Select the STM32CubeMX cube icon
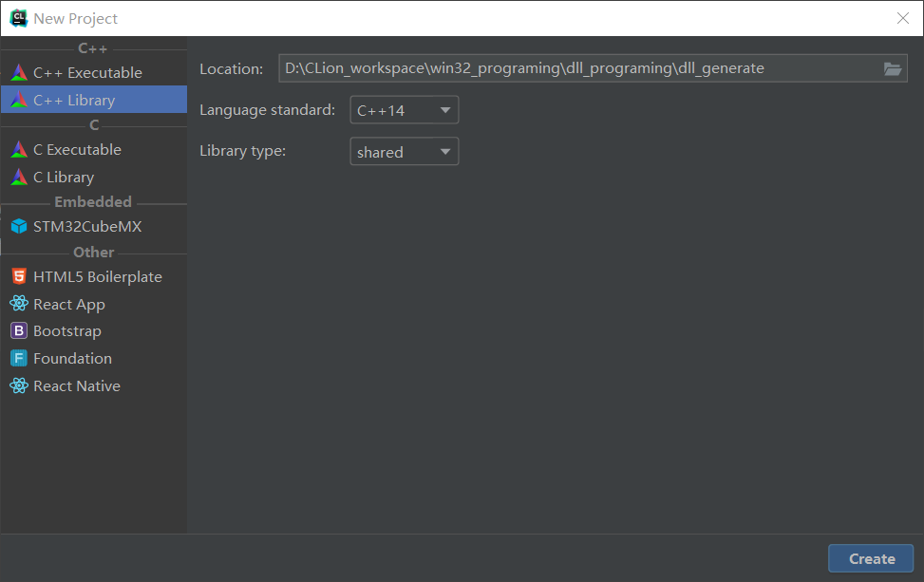The height and width of the screenshot is (582, 924). point(18,226)
